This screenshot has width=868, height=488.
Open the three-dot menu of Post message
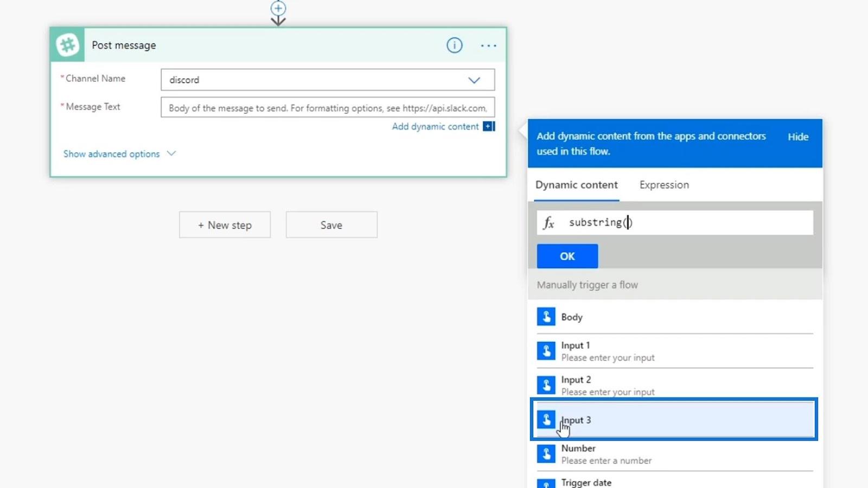pyautogui.click(x=488, y=46)
